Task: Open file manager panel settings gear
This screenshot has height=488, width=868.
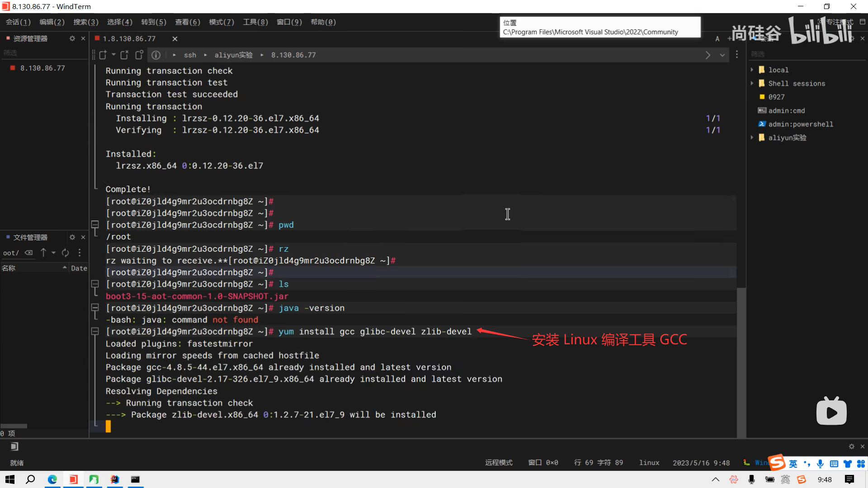Action: pos(72,237)
